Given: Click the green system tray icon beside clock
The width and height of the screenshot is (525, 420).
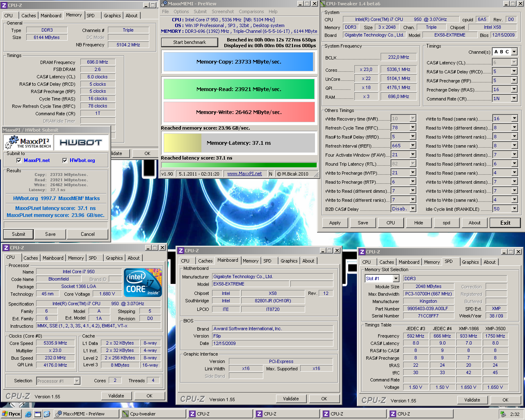Looking at the screenshot, I should click(x=503, y=414).
